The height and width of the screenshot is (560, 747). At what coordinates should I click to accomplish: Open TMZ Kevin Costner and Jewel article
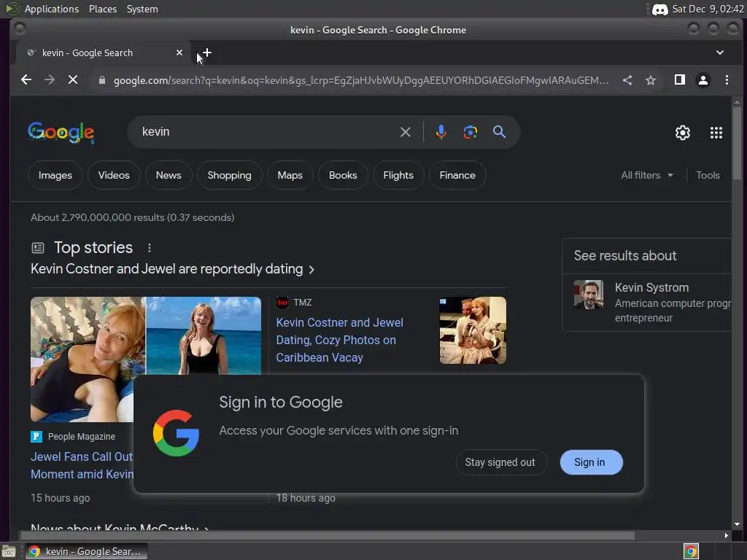tap(339, 340)
